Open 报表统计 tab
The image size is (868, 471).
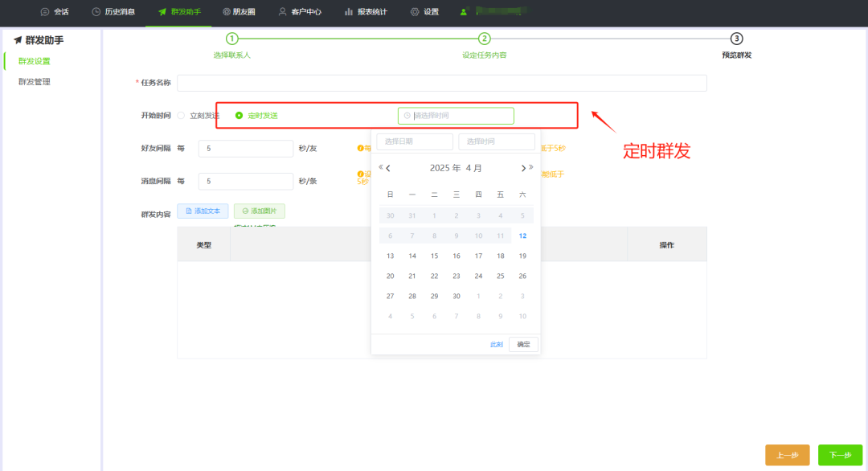click(366, 11)
